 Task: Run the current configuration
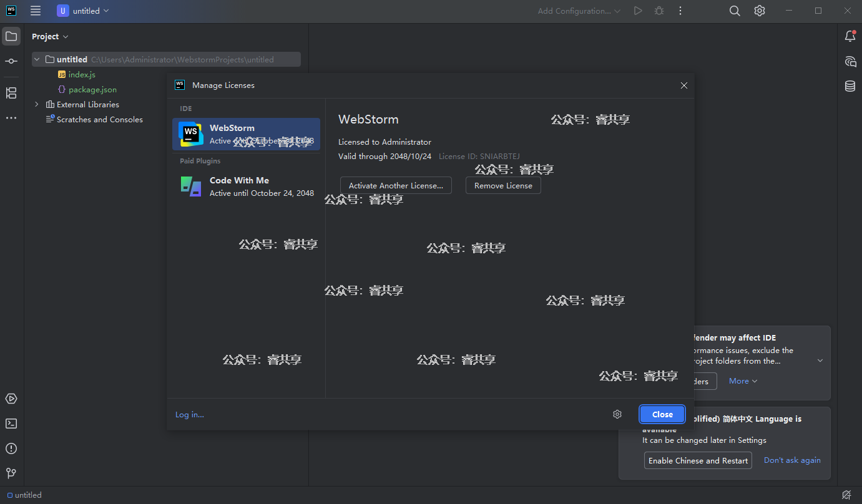click(x=637, y=11)
